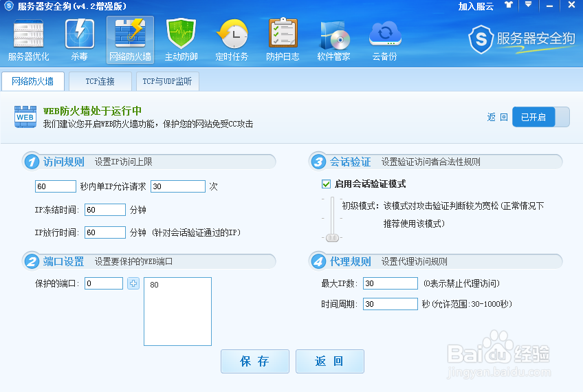Click the IP冻结时间 input field
Screen dimensions: 583x392
point(105,210)
